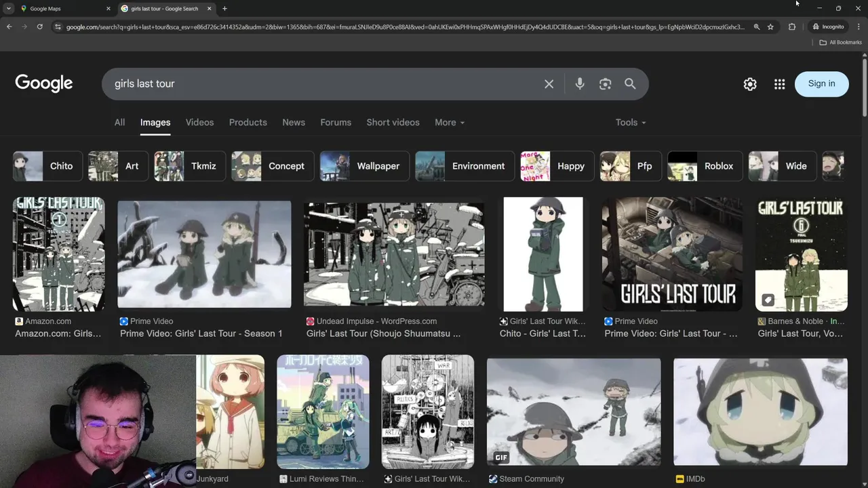Open new browser tab with plus icon
This screenshot has height=488, width=868.
coord(224,9)
